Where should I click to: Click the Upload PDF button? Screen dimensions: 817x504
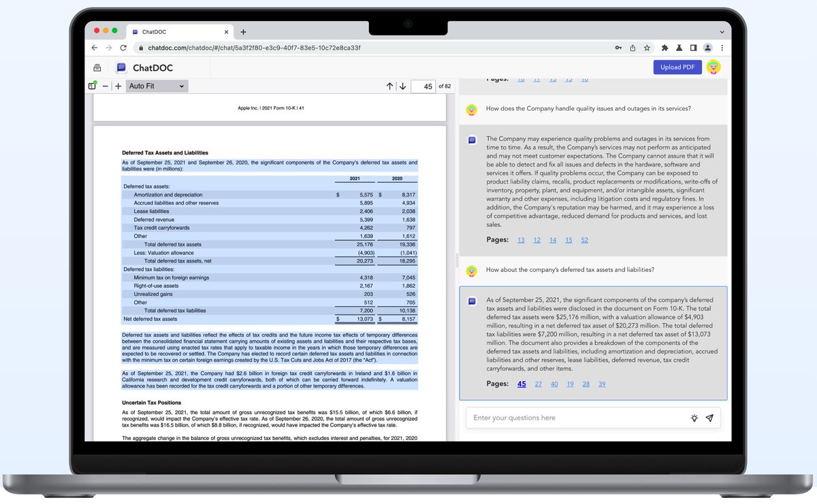(x=677, y=67)
